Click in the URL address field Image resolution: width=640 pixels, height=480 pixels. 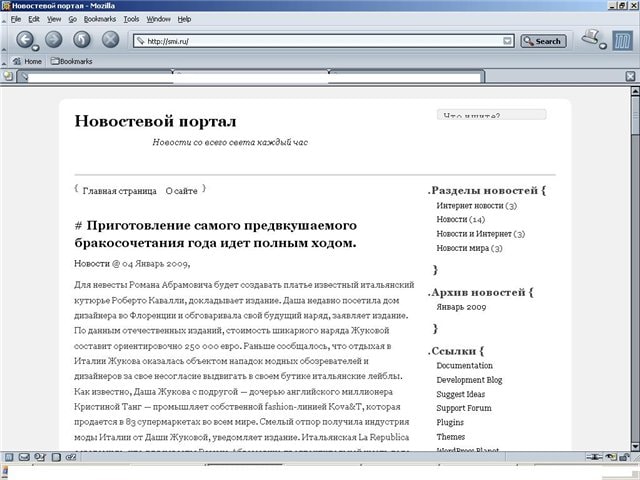click(320, 41)
